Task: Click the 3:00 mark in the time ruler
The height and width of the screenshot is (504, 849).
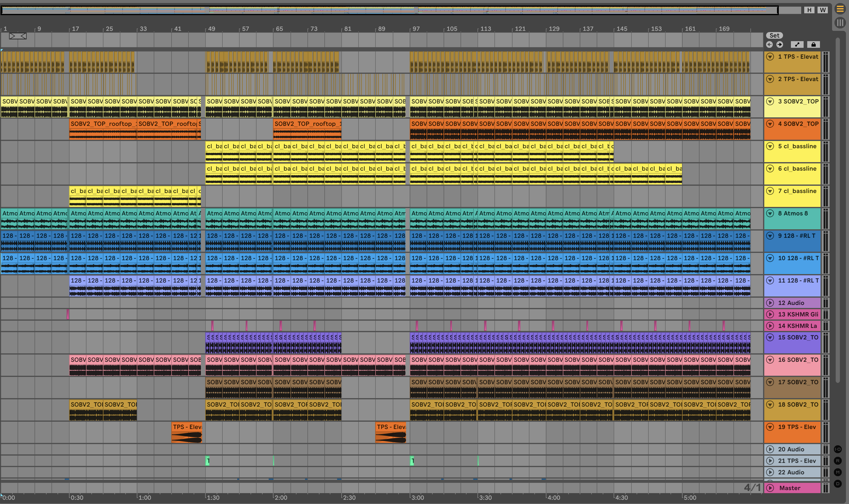Action: [x=417, y=498]
